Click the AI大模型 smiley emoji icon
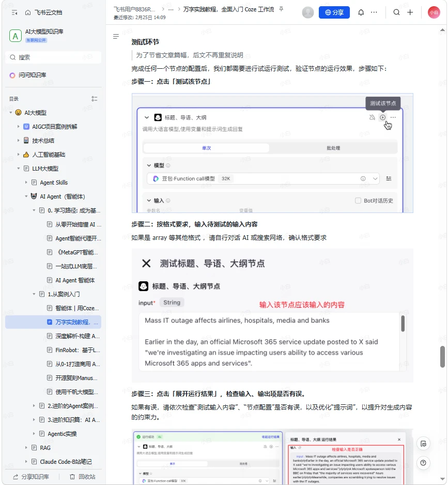Image resolution: width=448 pixels, height=485 pixels. point(19,112)
